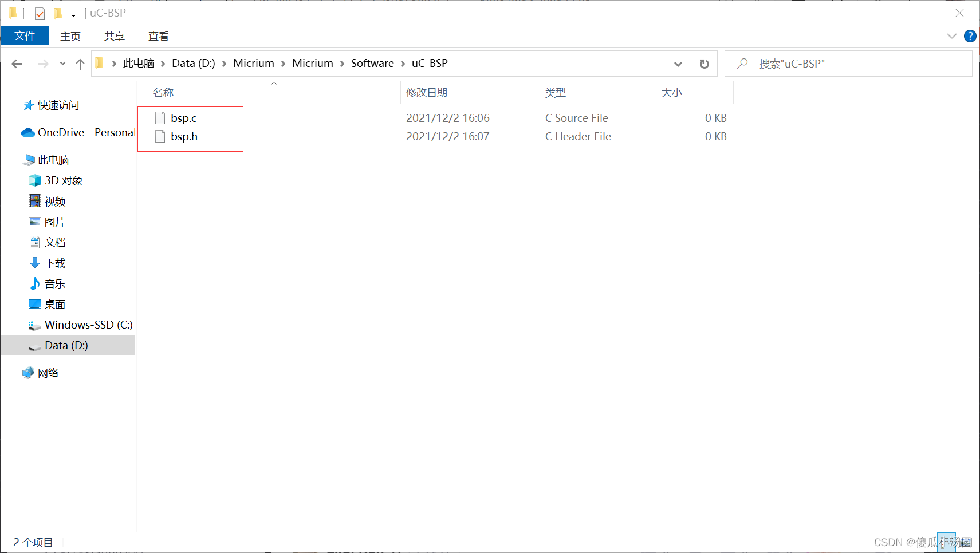980x553 pixels.
Task: Click the 图片 landscape icon
Action: (x=35, y=222)
